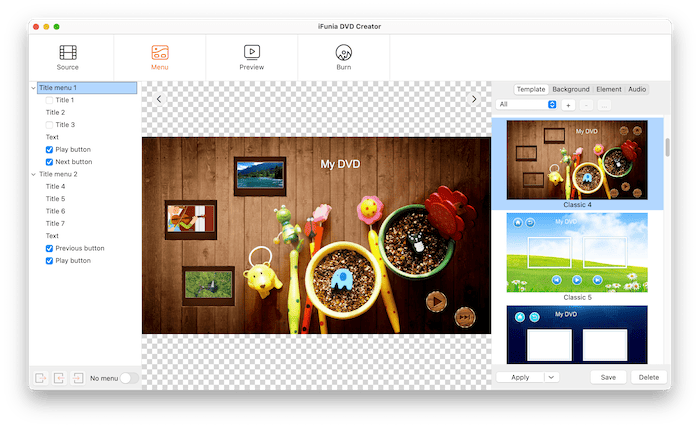This screenshot has height=428, width=700.
Task: Open the All template category dropdown
Action: pos(527,104)
